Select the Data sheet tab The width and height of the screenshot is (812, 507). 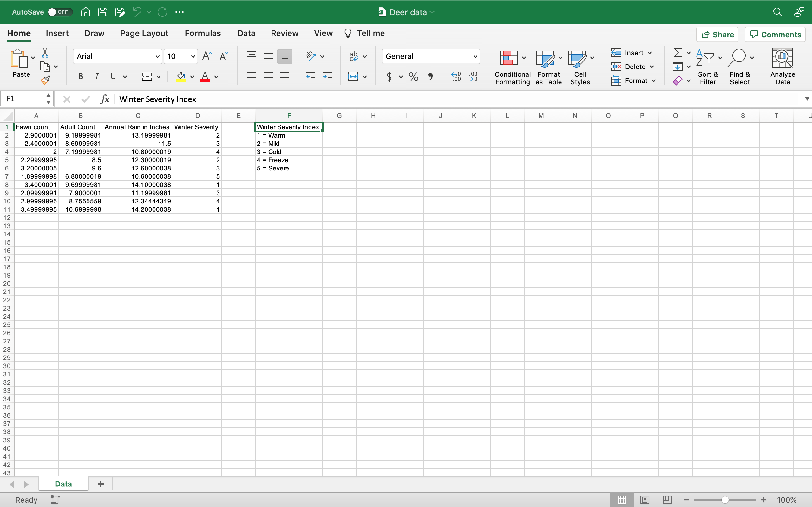click(x=63, y=484)
